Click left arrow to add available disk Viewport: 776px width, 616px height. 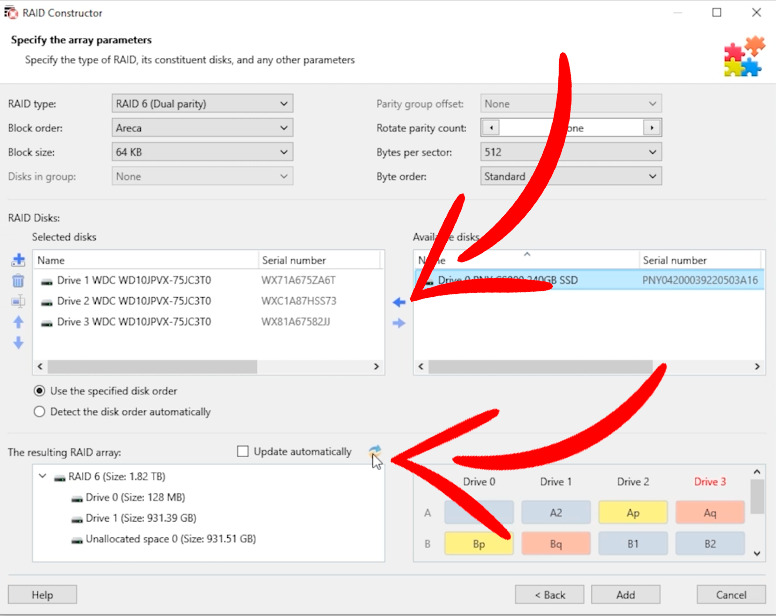point(399,302)
